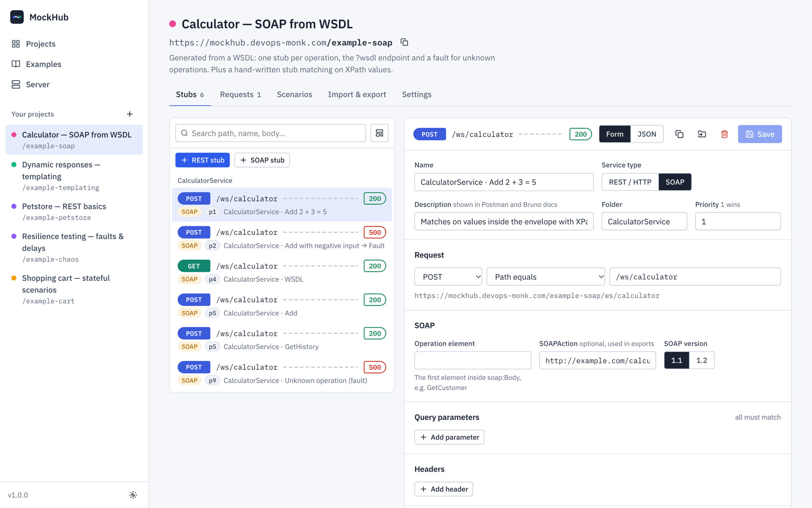Open the Resilience testing faults & delays project

(x=74, y=247)
